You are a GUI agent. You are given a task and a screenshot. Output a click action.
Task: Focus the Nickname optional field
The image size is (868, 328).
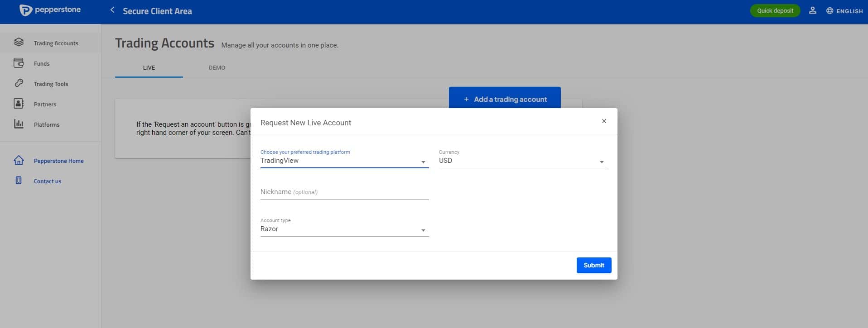[x=344, y=192]
